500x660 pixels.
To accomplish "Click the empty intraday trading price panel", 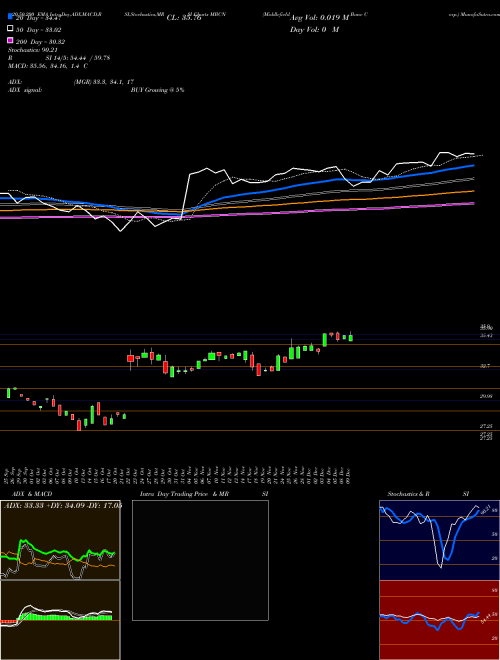I will coord(200,560).
